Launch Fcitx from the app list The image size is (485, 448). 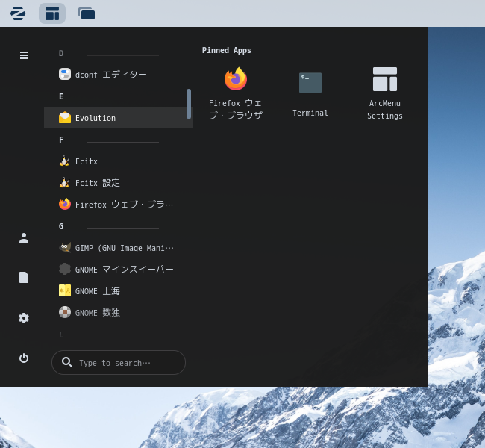pyautogui.click(x=119, y=161)
